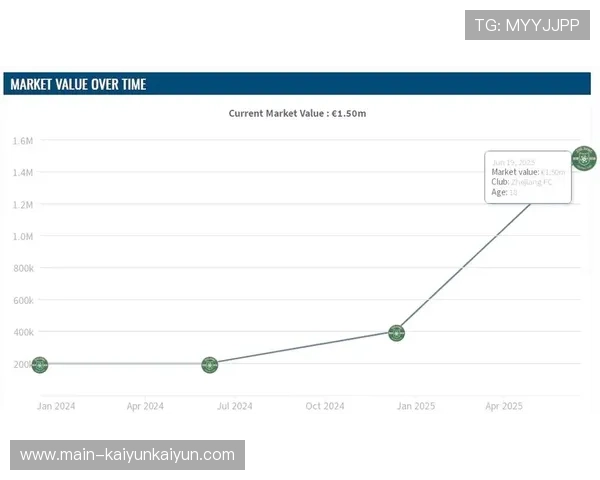Click the Jan 2025 x-axis label
This screenshot has height=480, width=600.
pyautogui.click(x=416, y=406)
